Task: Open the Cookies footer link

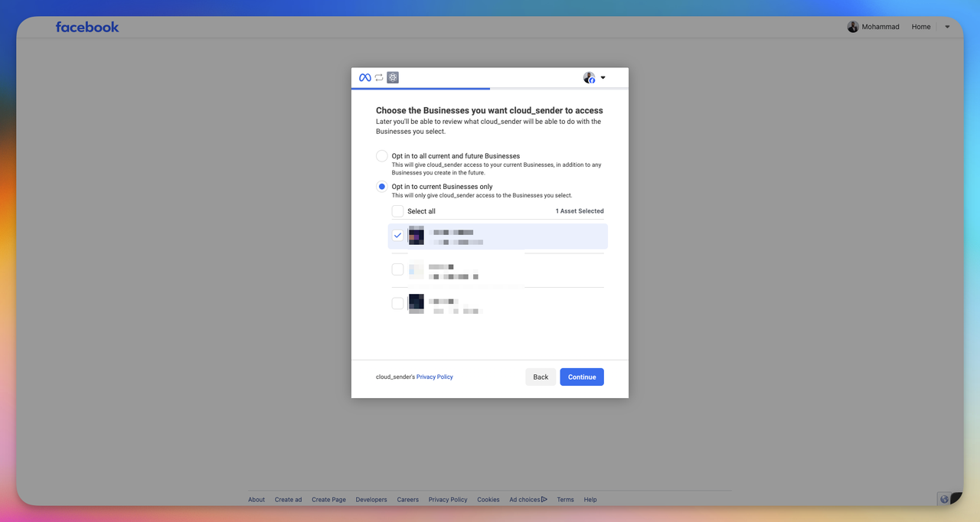Action: [488, 500]
